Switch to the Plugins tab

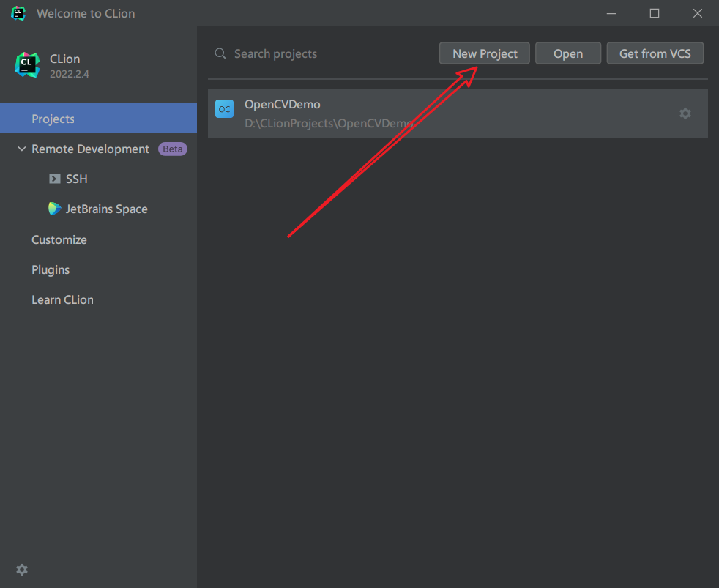tap(51, 269)
